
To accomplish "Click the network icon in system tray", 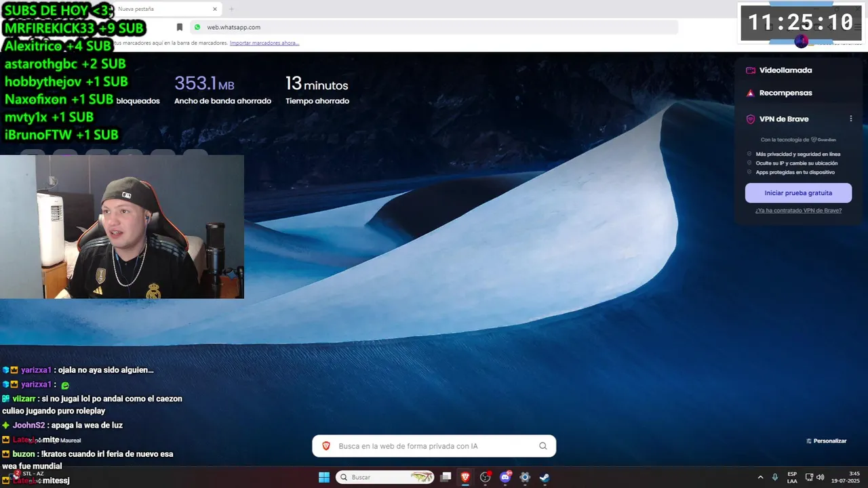I will coord(809,477).
